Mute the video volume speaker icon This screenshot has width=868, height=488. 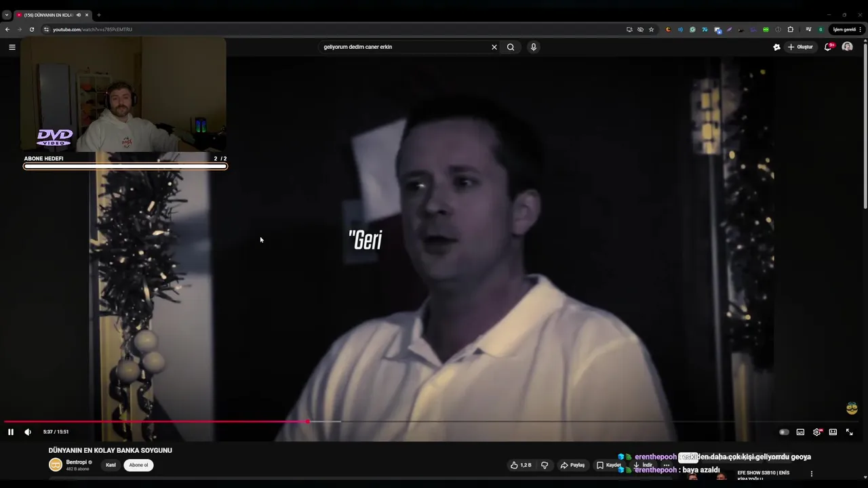pos(28,432)
